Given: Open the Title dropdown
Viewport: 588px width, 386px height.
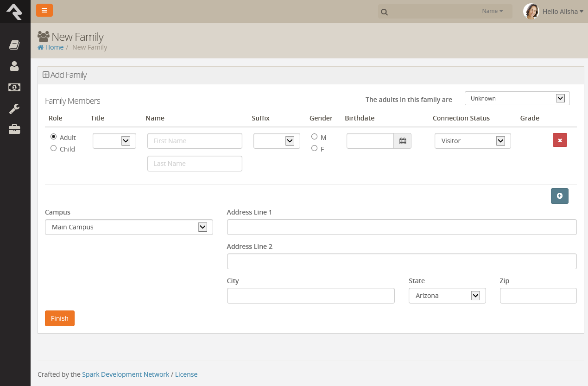Looking at the screenshot, I should 114,141.
